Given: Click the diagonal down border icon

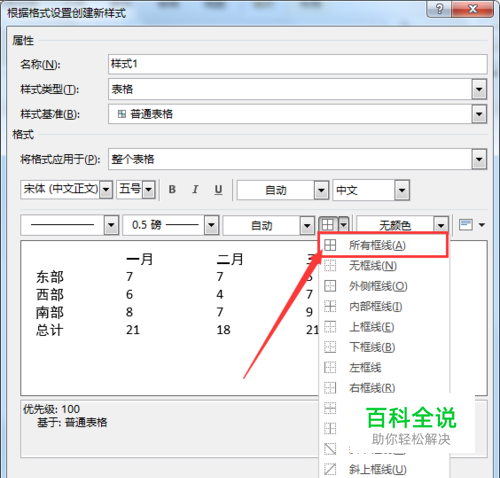Looking at the screenshot, I should 330,449.
